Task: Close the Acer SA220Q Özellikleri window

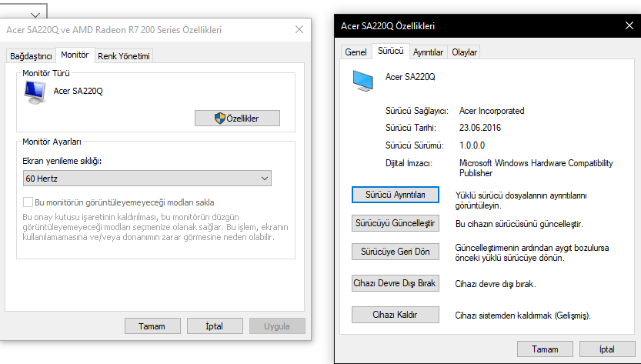Action: coord(629,25)
